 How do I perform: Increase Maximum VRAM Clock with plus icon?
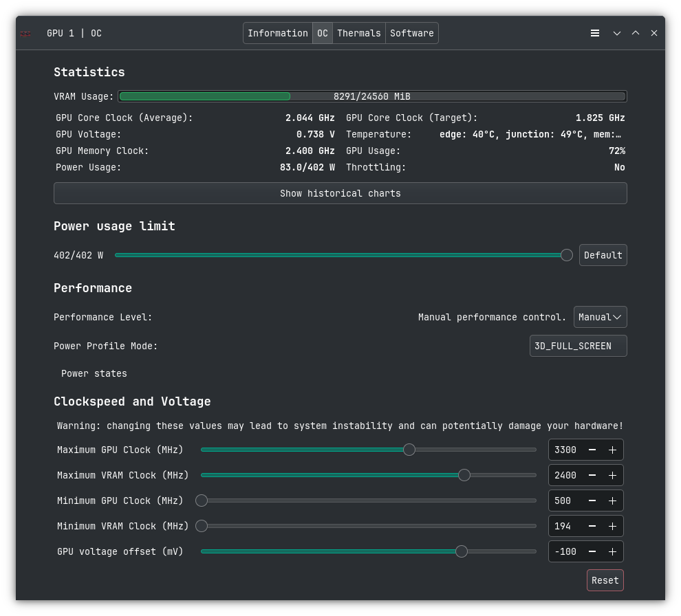pyautogui.click(x=612, y=475)
